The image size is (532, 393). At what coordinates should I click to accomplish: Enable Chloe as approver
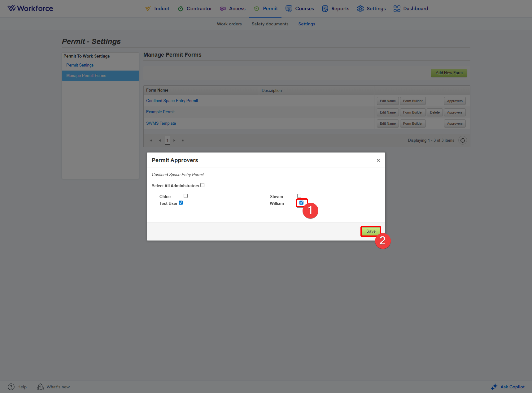point(186,196)
